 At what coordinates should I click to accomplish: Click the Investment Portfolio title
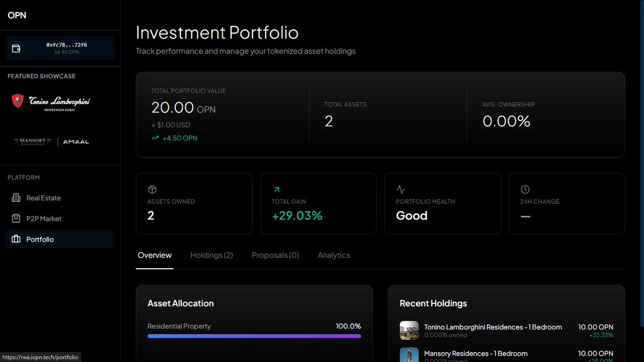coord(217,32)
